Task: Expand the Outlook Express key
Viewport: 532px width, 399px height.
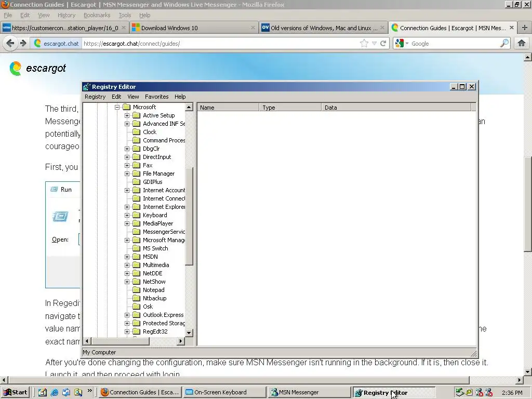Action: (127, 315)
